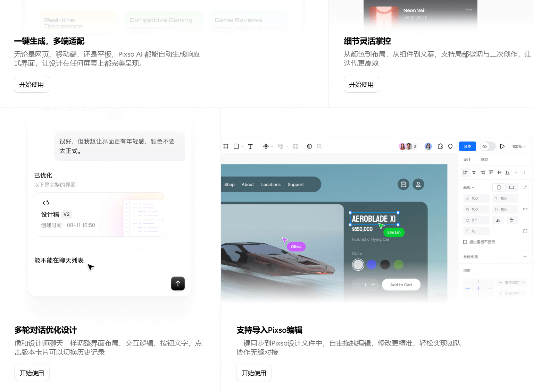Screen dimensions: 533x392
Task: Switch to the 原型 tab
Action: coord(484,159)
